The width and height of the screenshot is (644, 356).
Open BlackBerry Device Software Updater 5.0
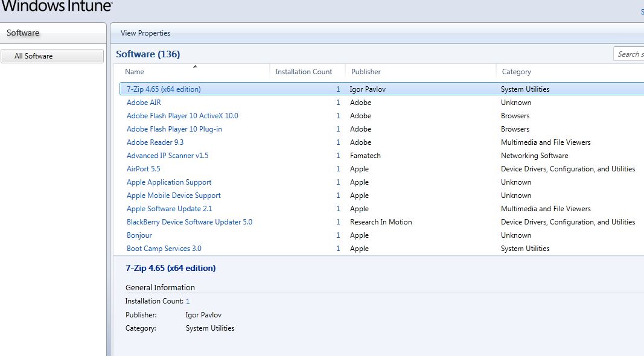[x=190, y=222]
